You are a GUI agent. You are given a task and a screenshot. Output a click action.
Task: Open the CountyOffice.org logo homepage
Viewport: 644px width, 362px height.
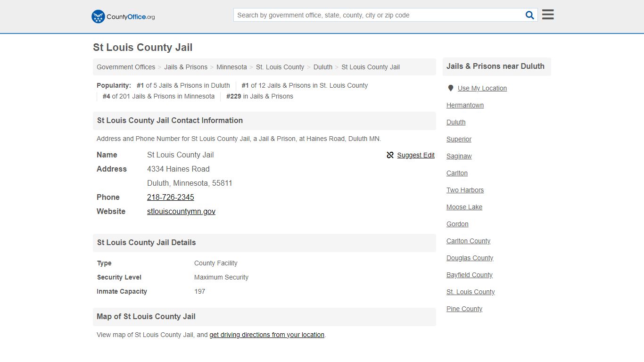(x=123, y=16)
